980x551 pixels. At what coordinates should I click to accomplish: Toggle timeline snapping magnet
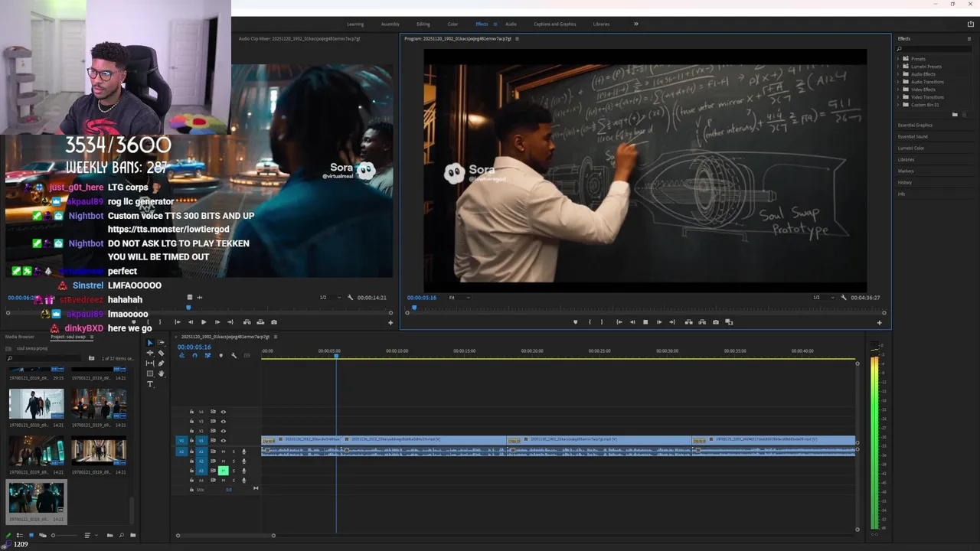195,356
